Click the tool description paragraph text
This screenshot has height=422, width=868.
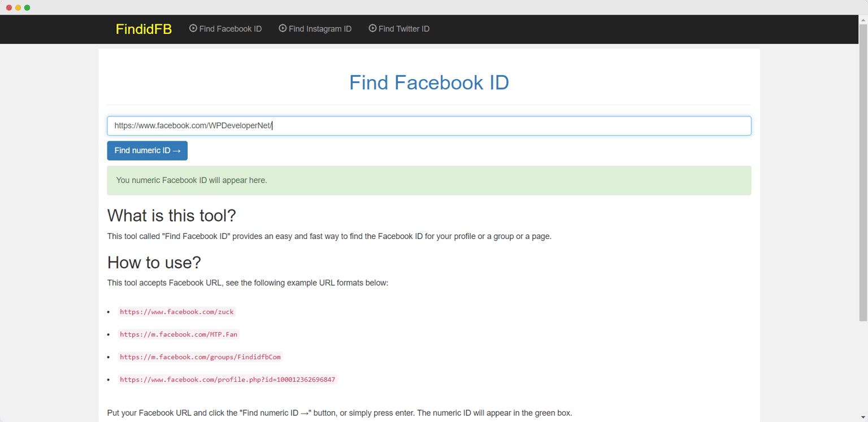tap(329, 236)
